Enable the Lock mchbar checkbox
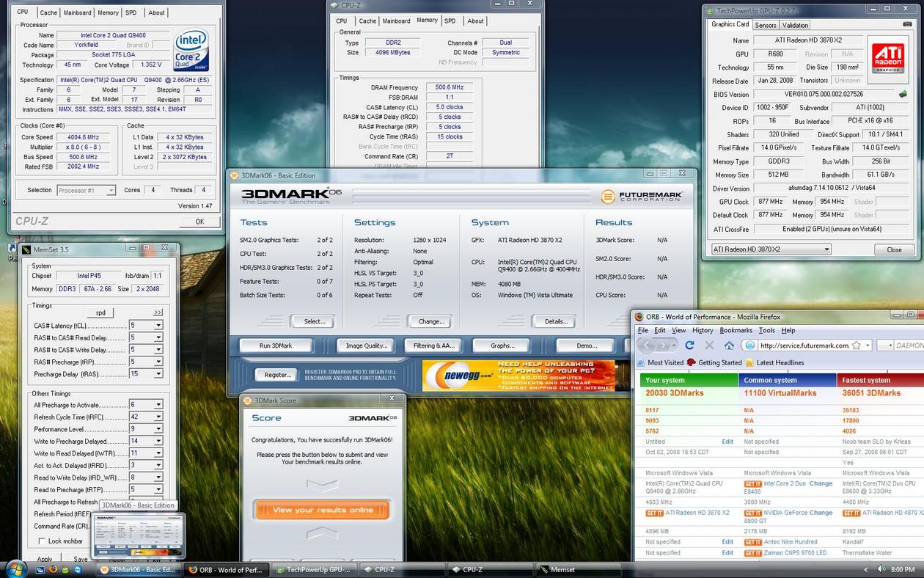The width and height of the screenshot is (924, 578). (42, 541)
